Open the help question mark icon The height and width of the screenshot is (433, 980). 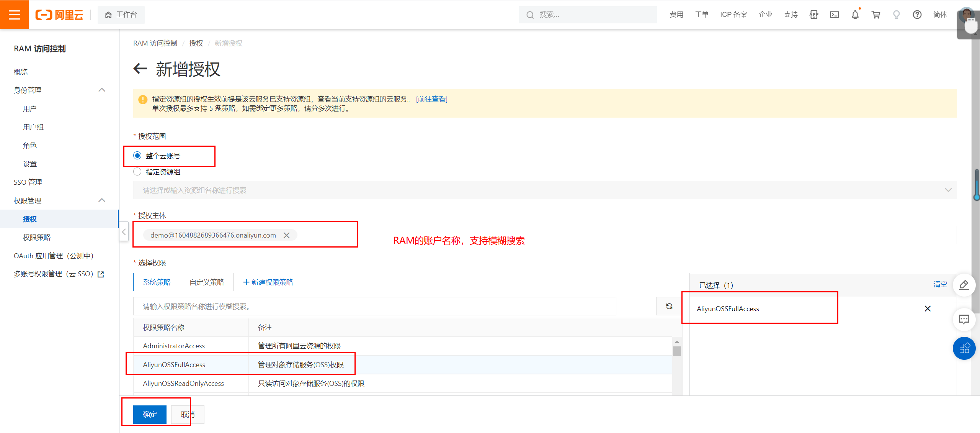pyautogui.click(x=917, y=15)
